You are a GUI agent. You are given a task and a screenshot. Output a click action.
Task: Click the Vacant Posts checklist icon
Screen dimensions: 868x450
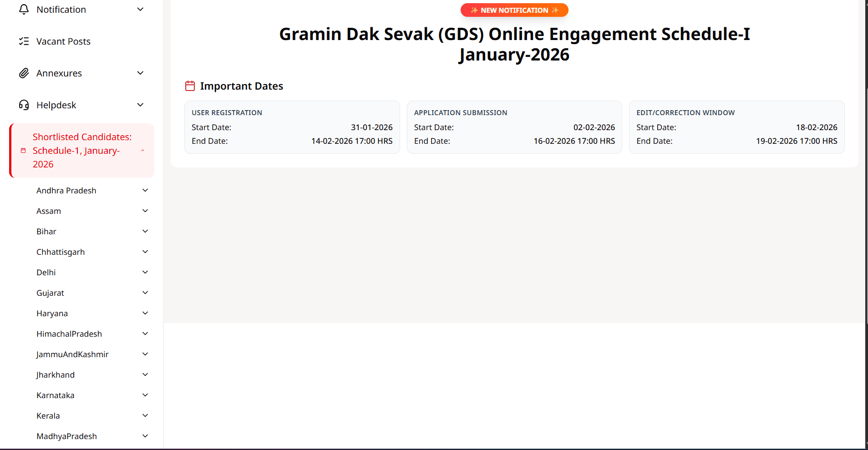click(24, 41)
